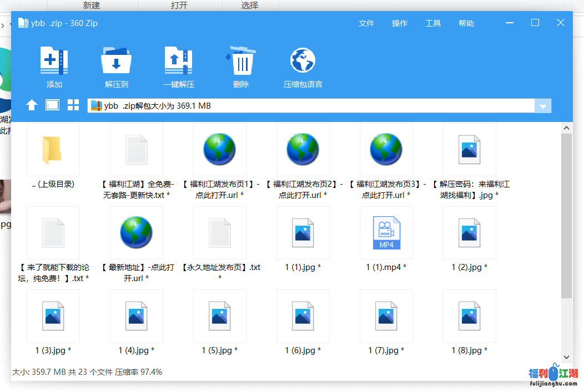Expand the archive path dropdown arrow
This screenshot has height=392, width=584.
(x=543, y=106)
